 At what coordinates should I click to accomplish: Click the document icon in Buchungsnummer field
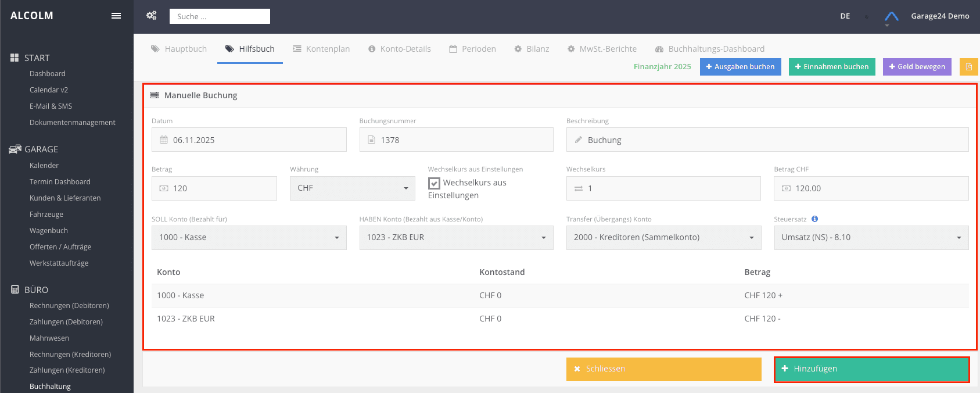point(372,140)
